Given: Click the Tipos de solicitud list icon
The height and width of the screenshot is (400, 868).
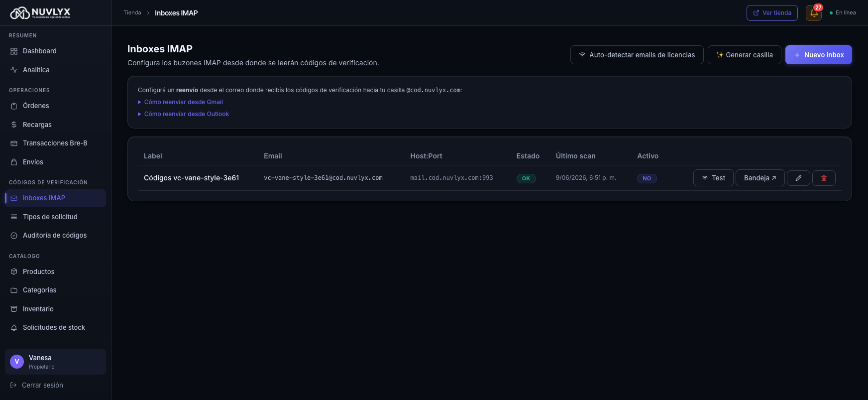Looking at the screenshot, I should (14, 217).
